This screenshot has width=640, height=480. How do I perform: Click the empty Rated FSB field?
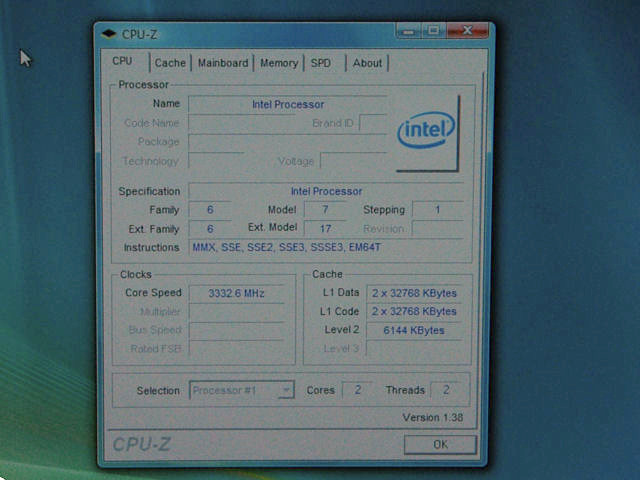pyautogui.click(x=236, y=349)
